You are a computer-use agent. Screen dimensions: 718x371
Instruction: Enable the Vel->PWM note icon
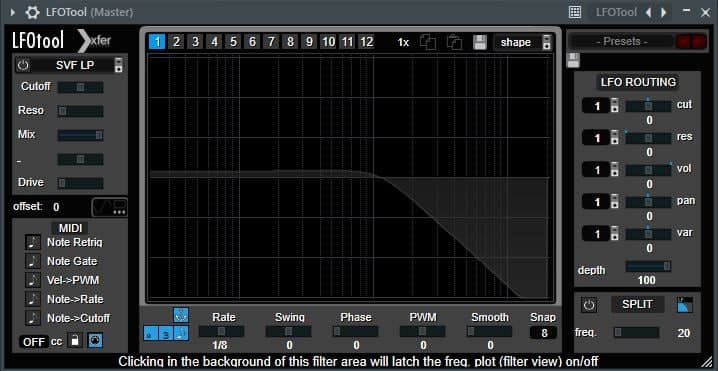(33, 280)
